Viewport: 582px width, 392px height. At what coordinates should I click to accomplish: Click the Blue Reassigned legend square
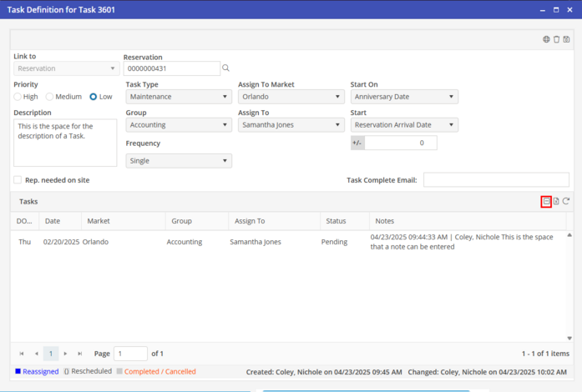(18, 371)
